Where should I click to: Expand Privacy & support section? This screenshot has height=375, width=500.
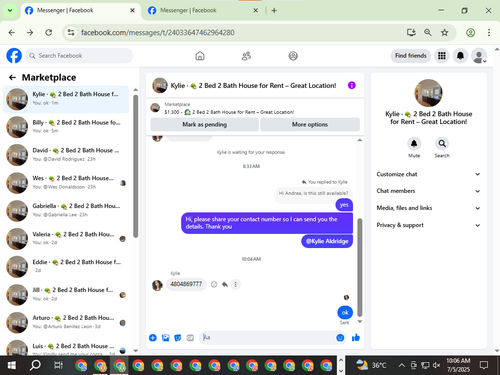pos(428,225)
